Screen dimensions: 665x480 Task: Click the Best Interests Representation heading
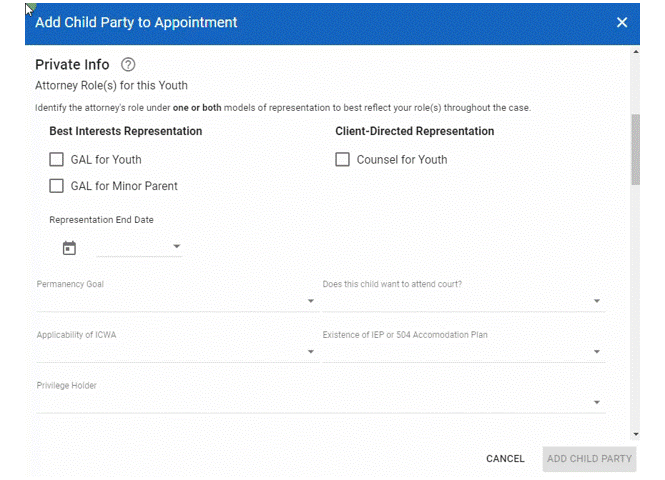click(126, 131)
